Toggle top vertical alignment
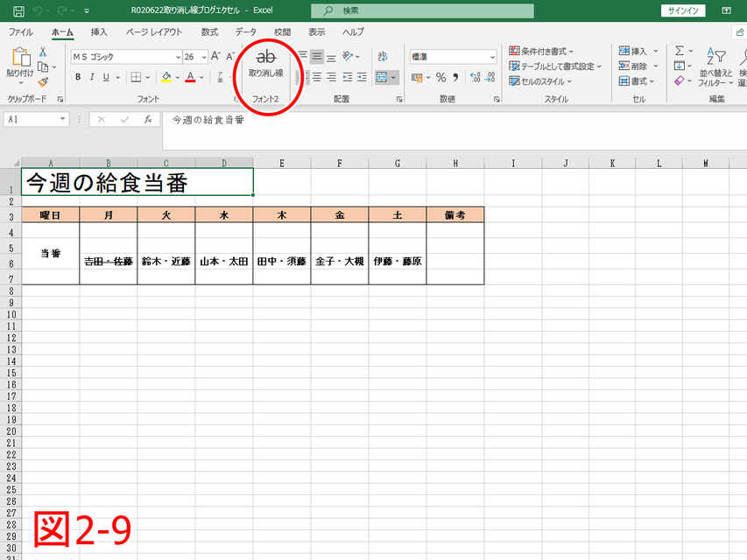 point(302,57)
